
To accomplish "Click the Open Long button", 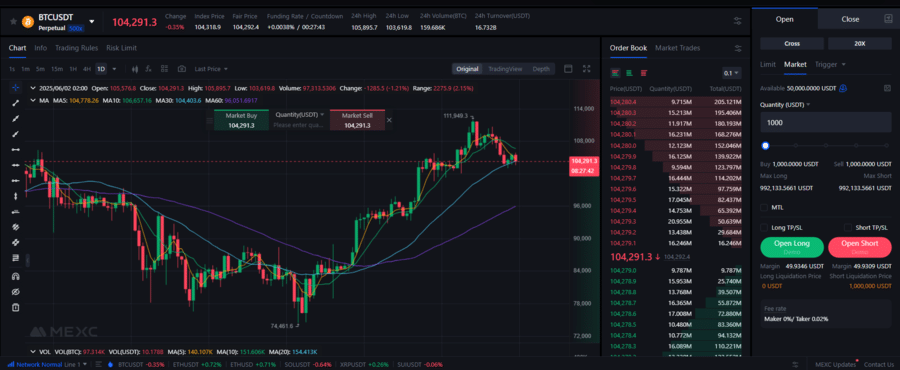I will coord(792,247).
